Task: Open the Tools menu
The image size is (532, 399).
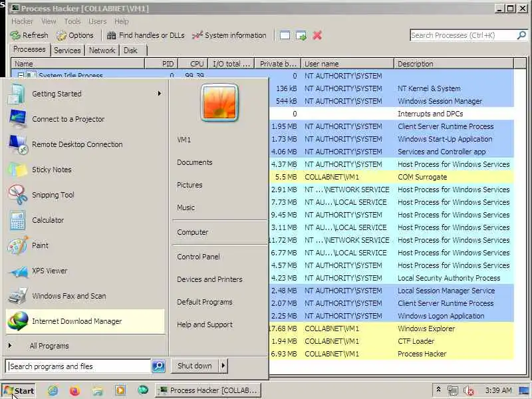Action: 72,21
